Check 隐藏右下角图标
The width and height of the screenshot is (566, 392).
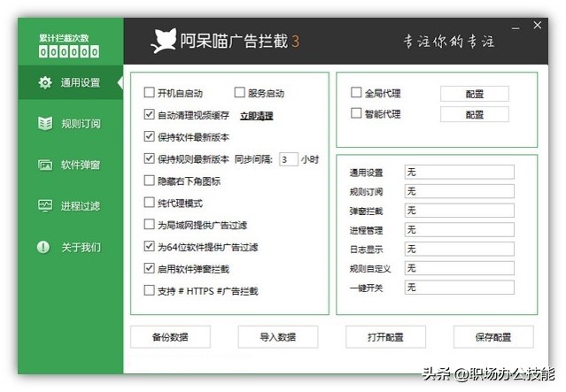tap(149, 181)
